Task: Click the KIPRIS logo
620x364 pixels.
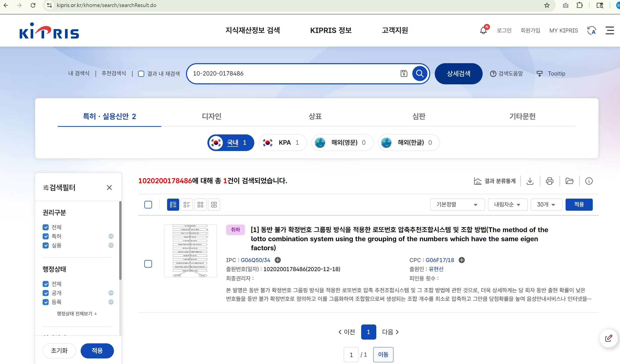Action: 49,31
